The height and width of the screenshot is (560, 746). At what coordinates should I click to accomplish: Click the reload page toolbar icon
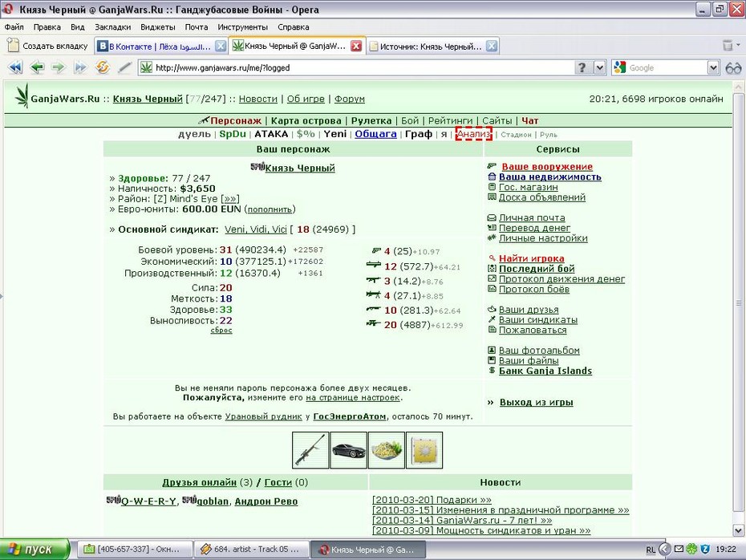(103, 67)
